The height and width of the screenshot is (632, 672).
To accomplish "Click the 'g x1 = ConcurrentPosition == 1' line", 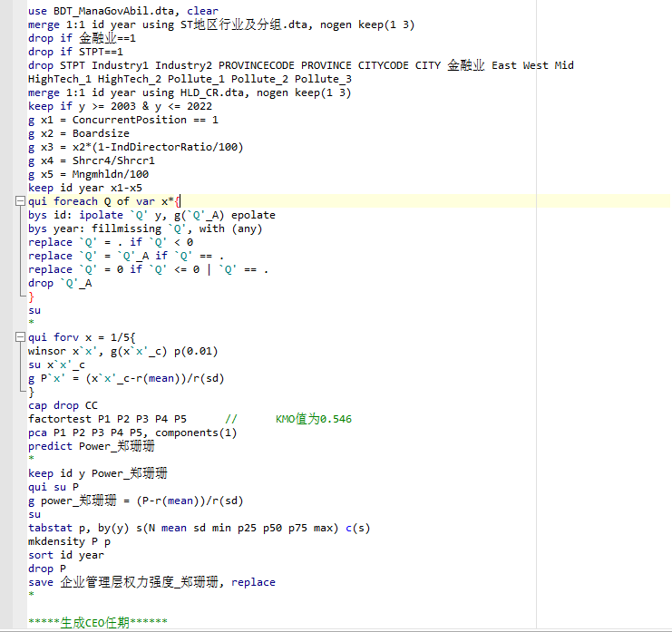I will [x=122, y=120].
